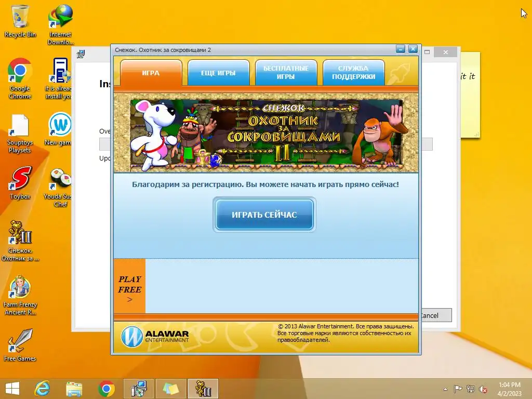The image size is (532, 399).
Task: Click Cancel in the installer window behind
Action: (436, 315)
